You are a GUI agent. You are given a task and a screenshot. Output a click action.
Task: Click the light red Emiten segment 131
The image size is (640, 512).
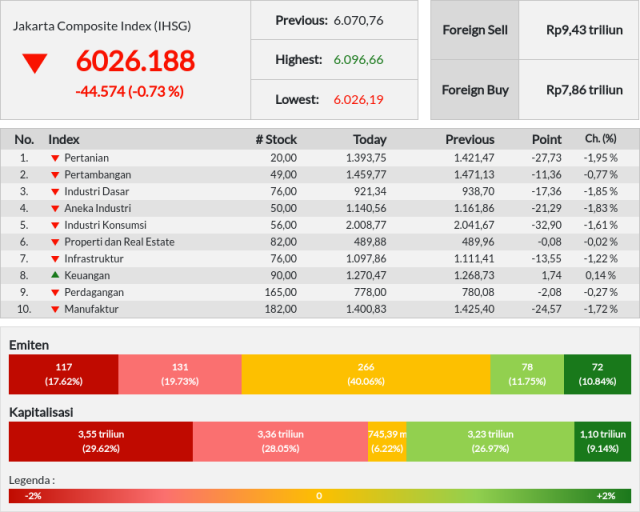point(180,374)
